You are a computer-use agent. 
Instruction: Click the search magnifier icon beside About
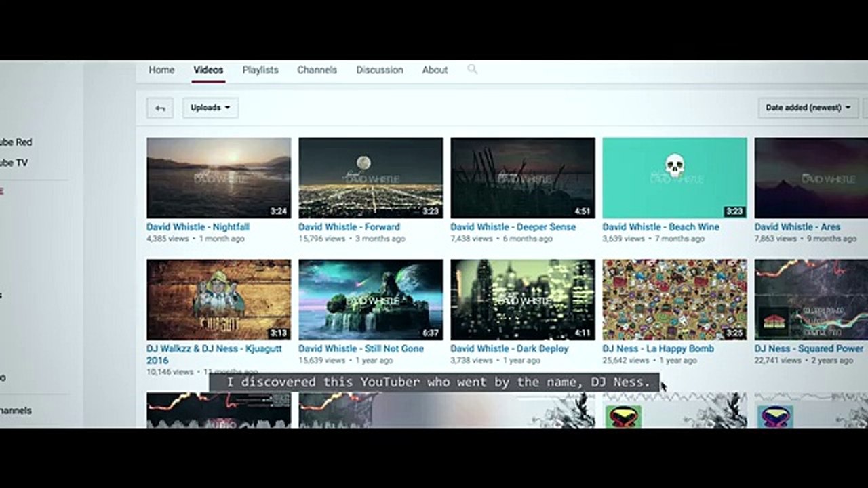click(x=473, y=69)
